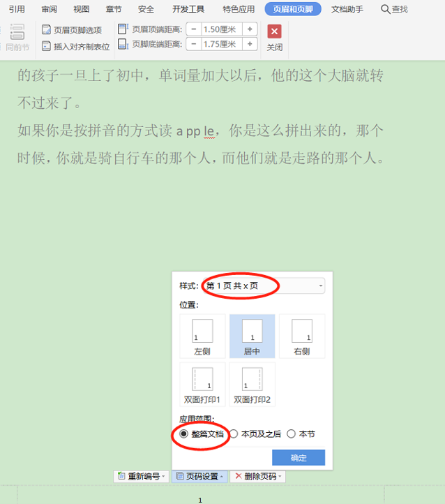Increase header top distance with plus

point(250,29)
